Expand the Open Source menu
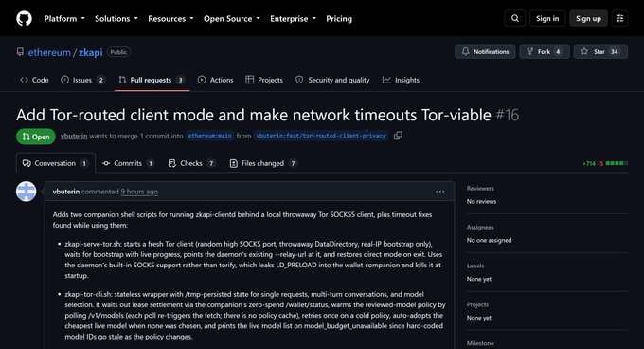This screenshot has width=644, height=349. point(232,19)
